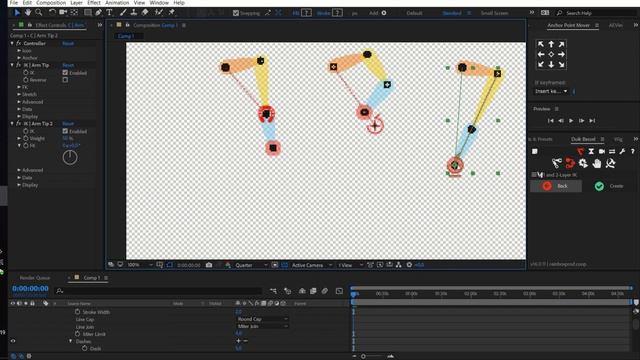Switch to the Render Queue tab
The width and height of the screenshot is (640, 360).
[35, 278]
